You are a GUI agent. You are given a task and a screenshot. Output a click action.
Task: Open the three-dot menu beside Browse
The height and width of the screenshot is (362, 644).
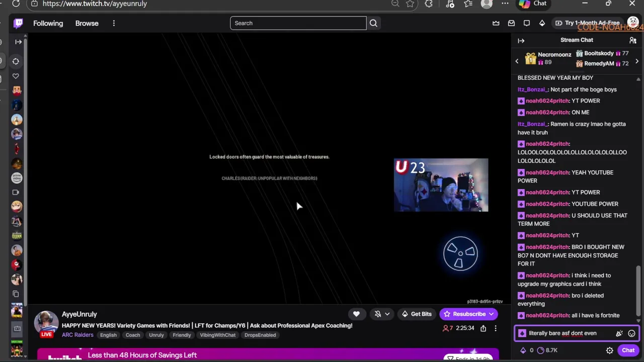pos(114,23)
